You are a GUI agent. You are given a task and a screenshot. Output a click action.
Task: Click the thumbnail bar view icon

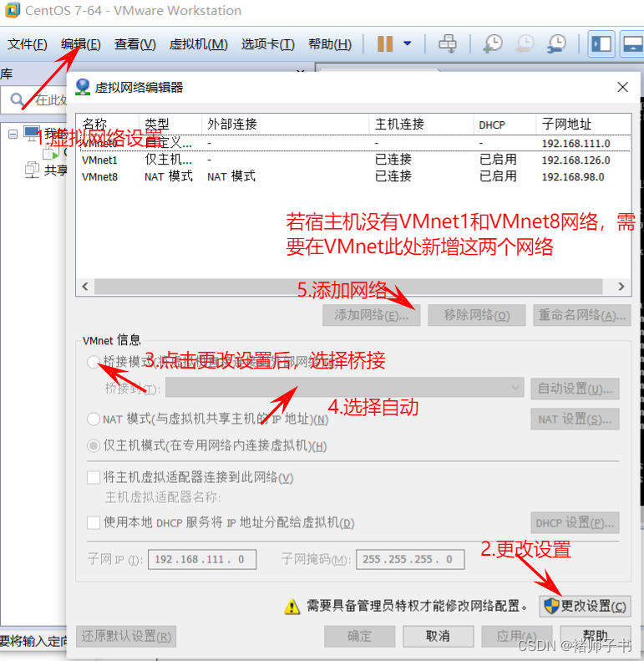[632, 43]
